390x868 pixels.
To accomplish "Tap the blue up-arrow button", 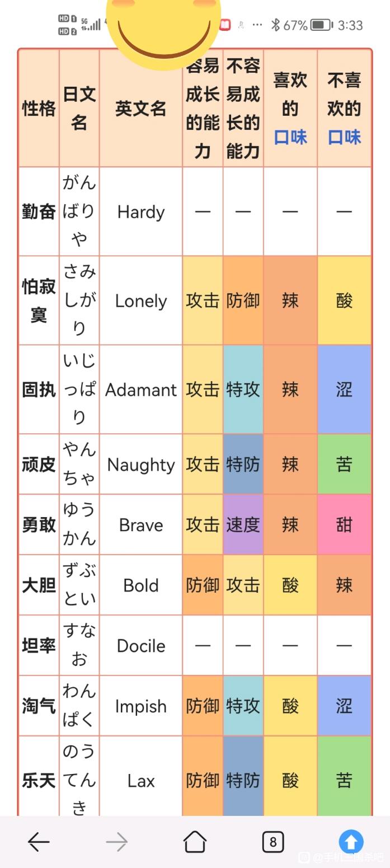I will pyautogui.click(x=351, y=842).
